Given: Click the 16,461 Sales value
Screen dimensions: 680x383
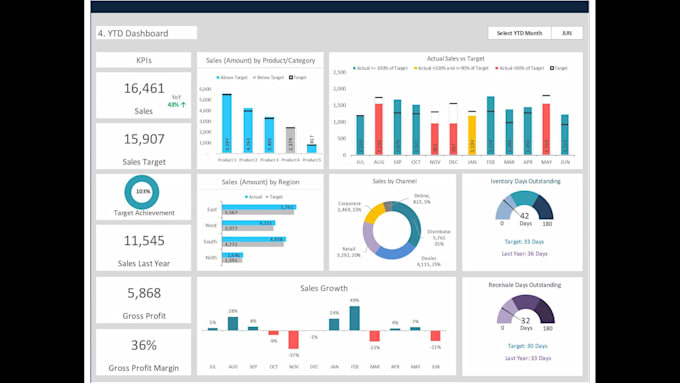Looking at the screenshot, I should [x=144, y=88].
